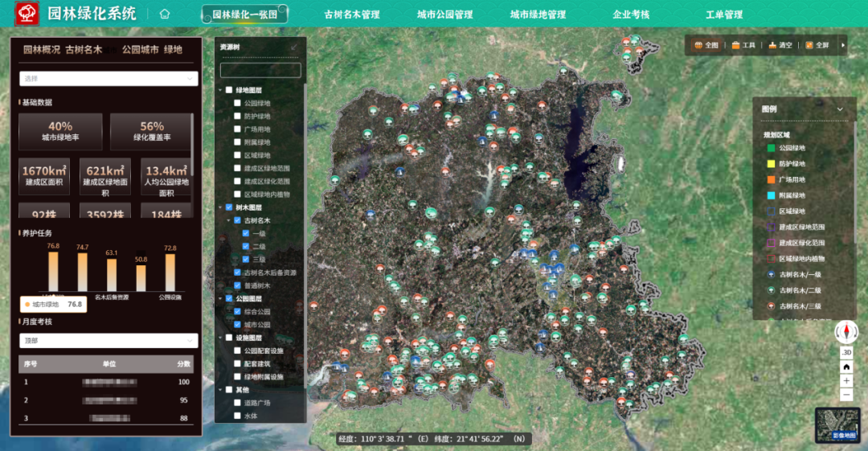This screenshot has width=868, height=451.
Task: Open the 古树名木管理 menu
Action: pos(352,15)
